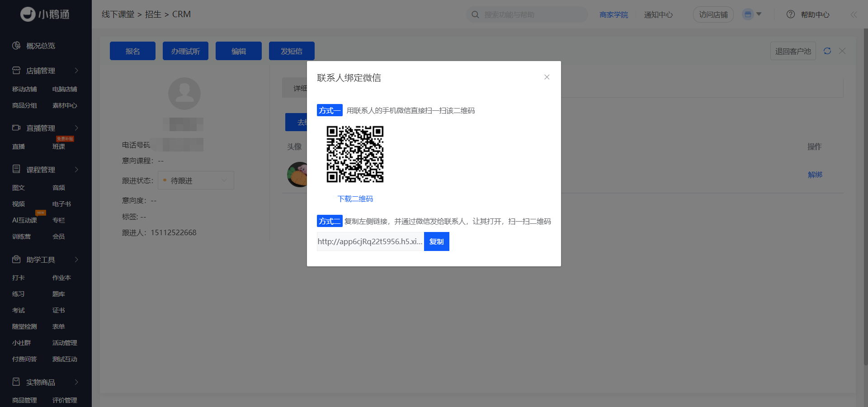Close the 联系人绑定微信 dialog
The image size is (868, 407).
(547, 77)
